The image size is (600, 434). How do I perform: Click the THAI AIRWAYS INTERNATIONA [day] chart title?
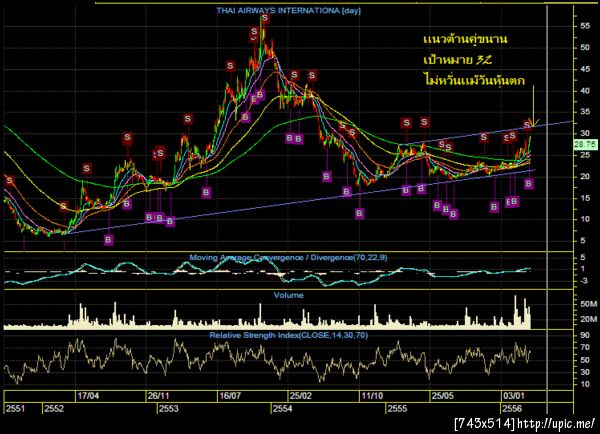[289, 11]
